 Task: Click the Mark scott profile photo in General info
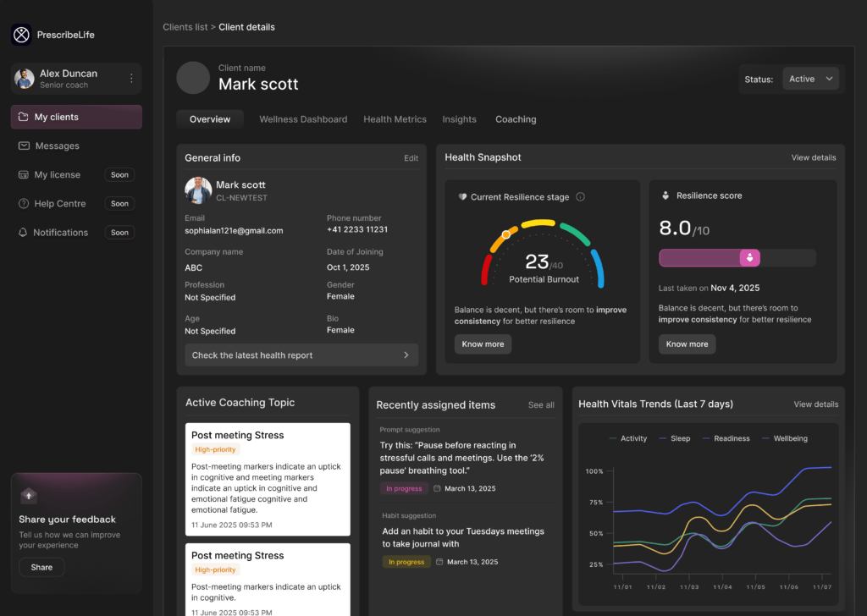click(x=198, y=190)
